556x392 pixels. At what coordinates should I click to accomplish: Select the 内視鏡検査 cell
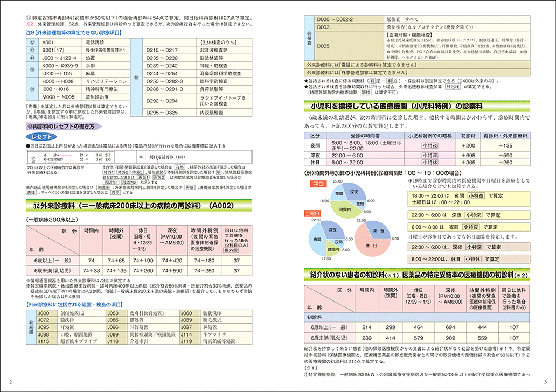coord(224,113)
